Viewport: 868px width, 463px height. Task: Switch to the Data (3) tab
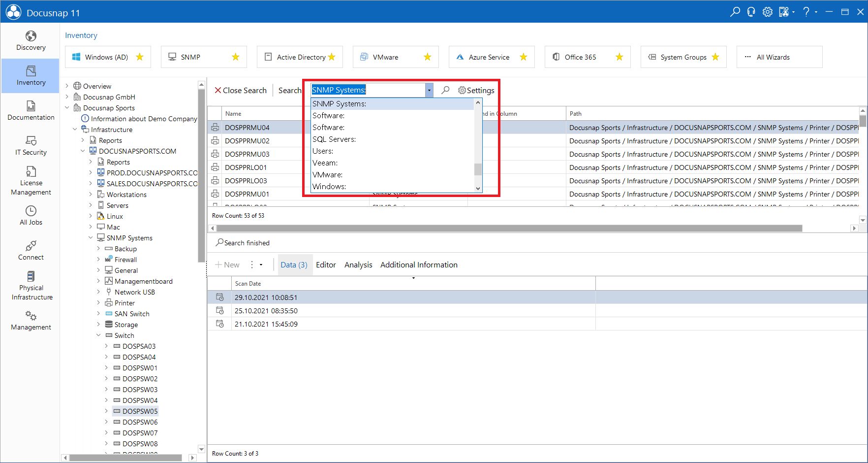(294, 265)
